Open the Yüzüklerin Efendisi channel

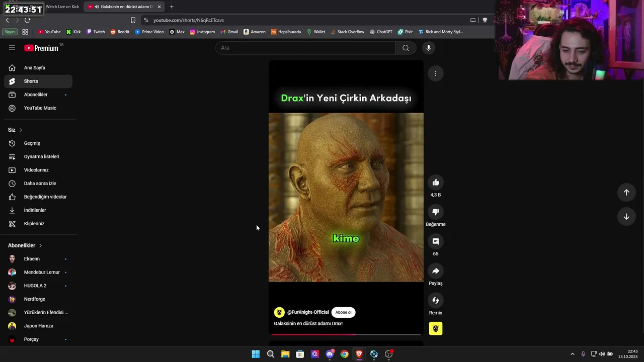click(x=38, y=313)
